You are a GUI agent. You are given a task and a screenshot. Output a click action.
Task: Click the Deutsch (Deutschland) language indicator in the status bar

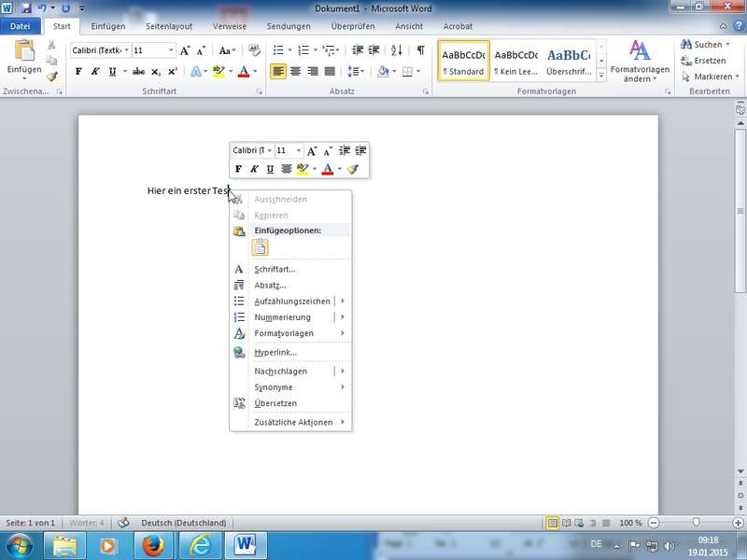tap(176, 523)
